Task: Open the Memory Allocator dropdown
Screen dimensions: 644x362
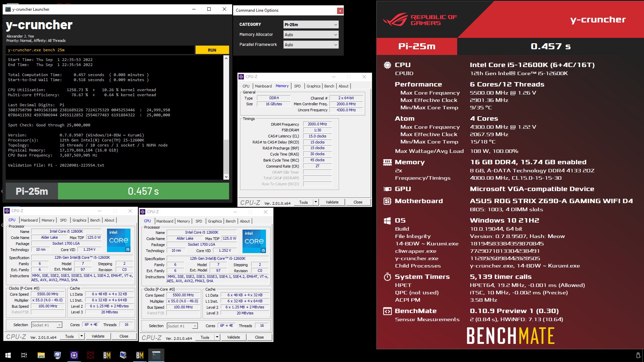Action: tap(311, 35)
